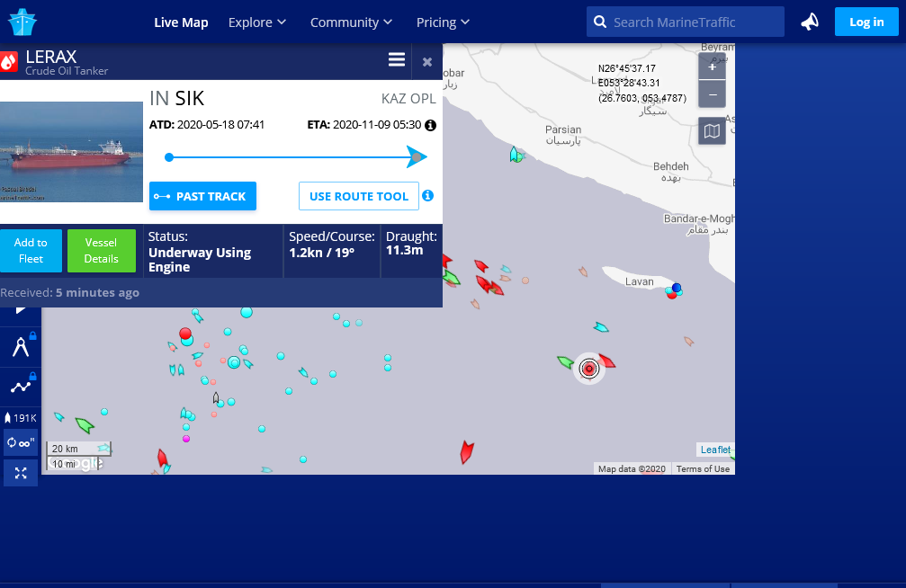Click the draught value 11.3m
Image resolution: width=906 pixels, height=588 pixels.
(405, 250)
